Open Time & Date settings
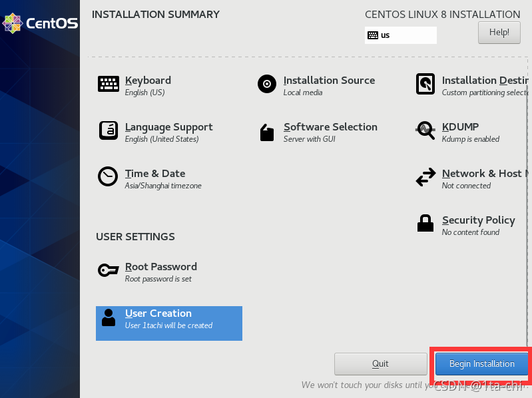The image size is (532, 398). 155,173
